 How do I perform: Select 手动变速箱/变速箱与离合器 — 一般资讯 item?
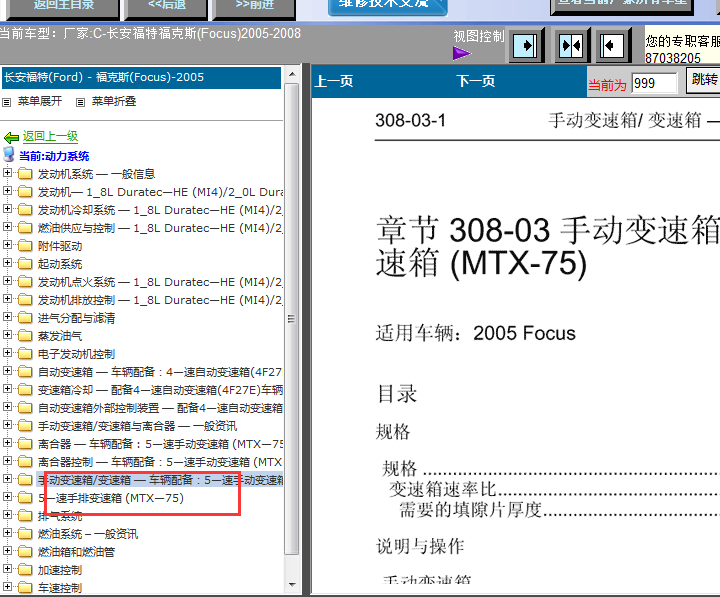[137, 426]
